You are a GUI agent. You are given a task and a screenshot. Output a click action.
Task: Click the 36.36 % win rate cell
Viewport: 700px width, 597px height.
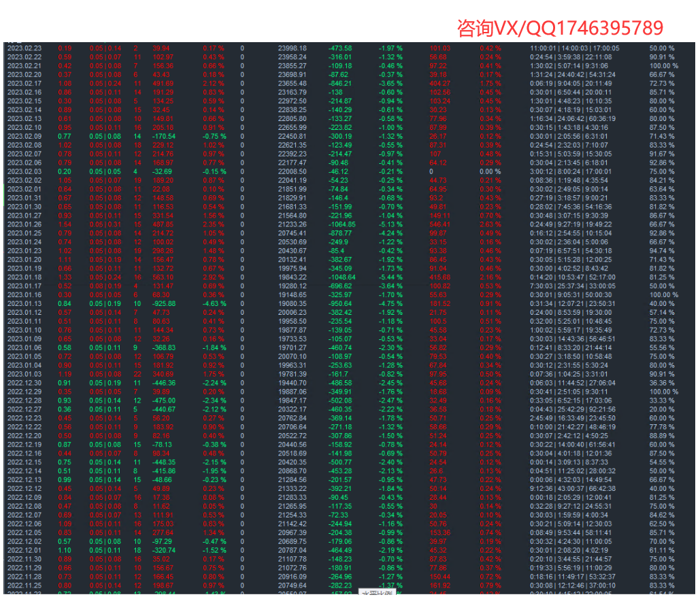pyautogui.click(x=662, y=383)
